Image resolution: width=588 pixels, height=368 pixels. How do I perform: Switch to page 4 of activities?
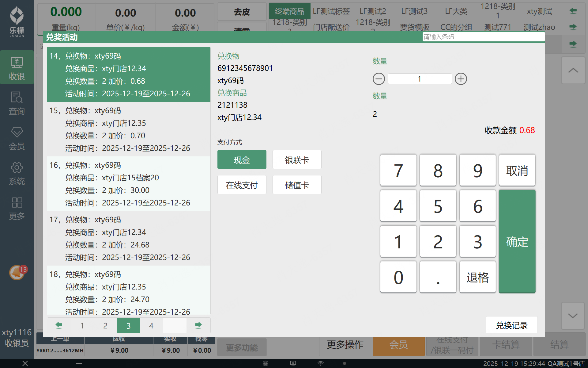(x=151, y=325)
